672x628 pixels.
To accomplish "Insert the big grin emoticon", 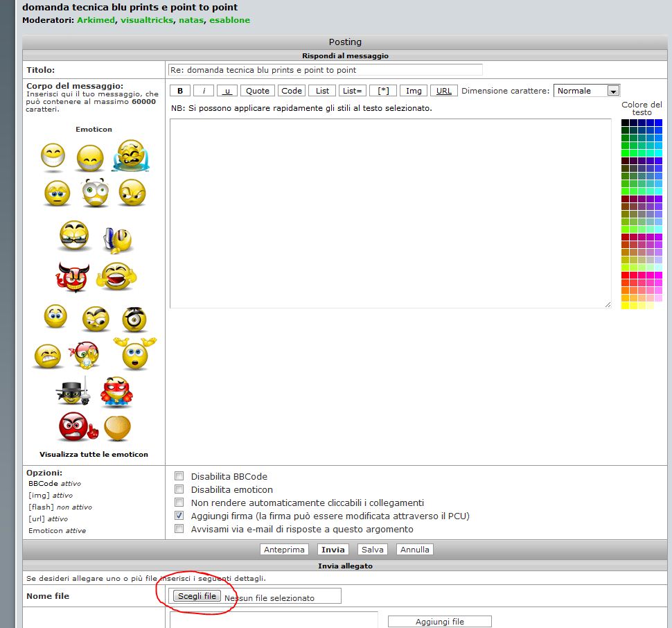I will coord(53,156).
